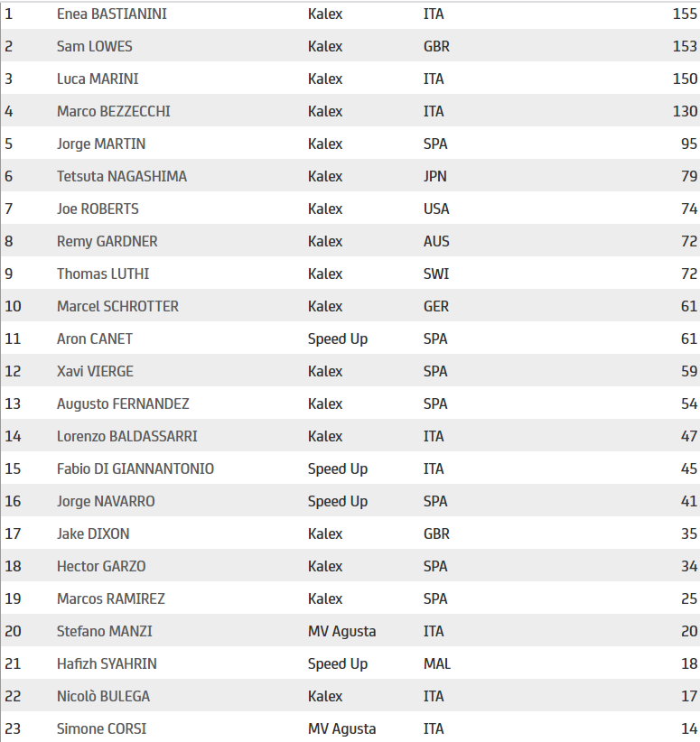Click the 130 points for Bezzecchi
Viewport: 700px width, 742px height.
[685, 112]
